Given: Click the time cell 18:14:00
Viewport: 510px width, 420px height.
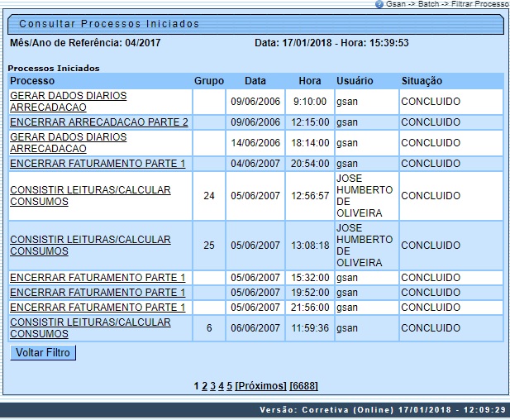Looking at the screenshot, I should coord(310,142).
